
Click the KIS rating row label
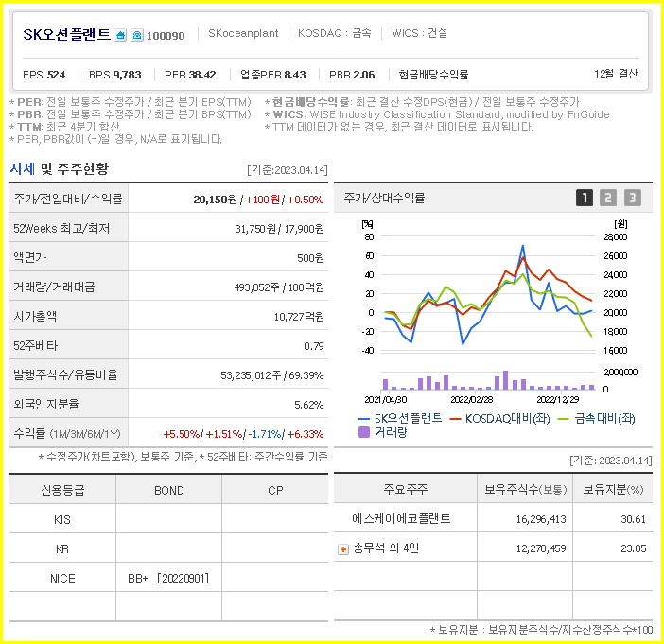[62, 520]
